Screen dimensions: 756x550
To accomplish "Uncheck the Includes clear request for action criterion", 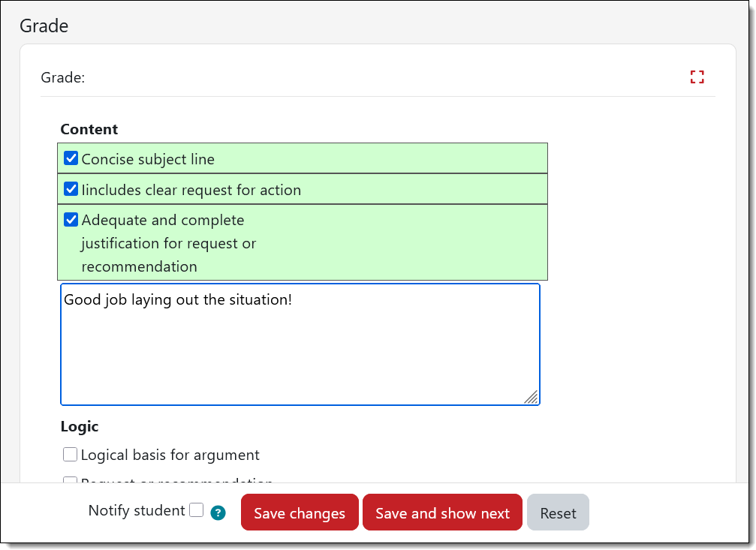I will 71,189.
